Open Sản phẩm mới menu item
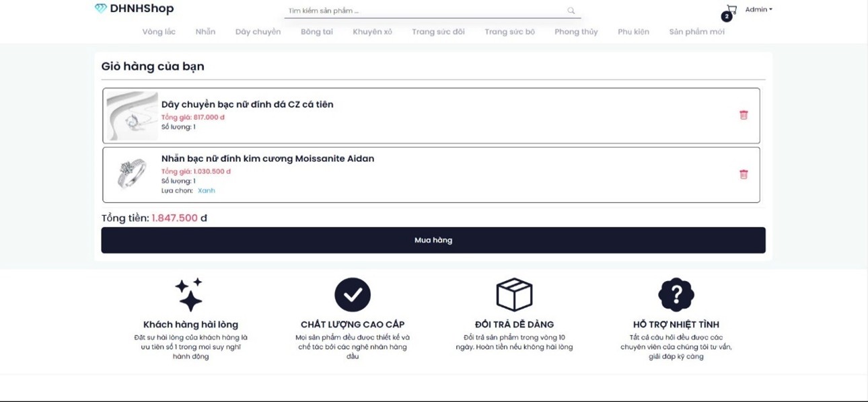Screen dimensions: 868x402 [696, 32]
